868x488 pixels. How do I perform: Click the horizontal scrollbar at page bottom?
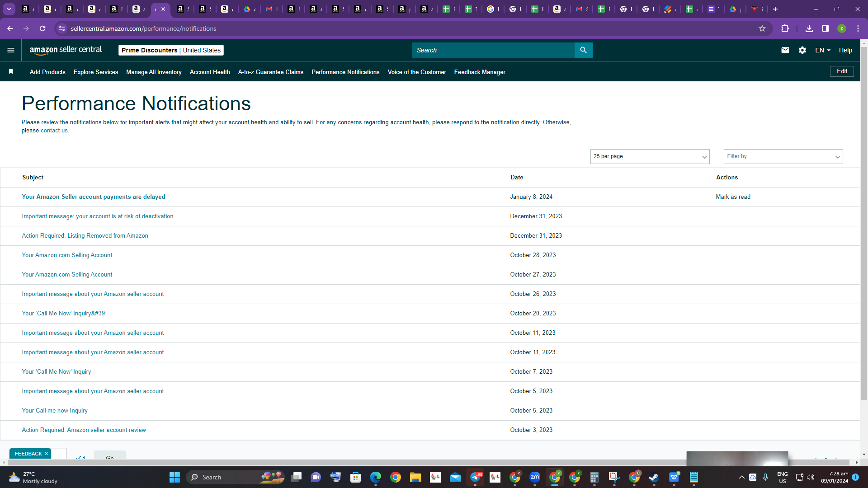pos(429,462)
